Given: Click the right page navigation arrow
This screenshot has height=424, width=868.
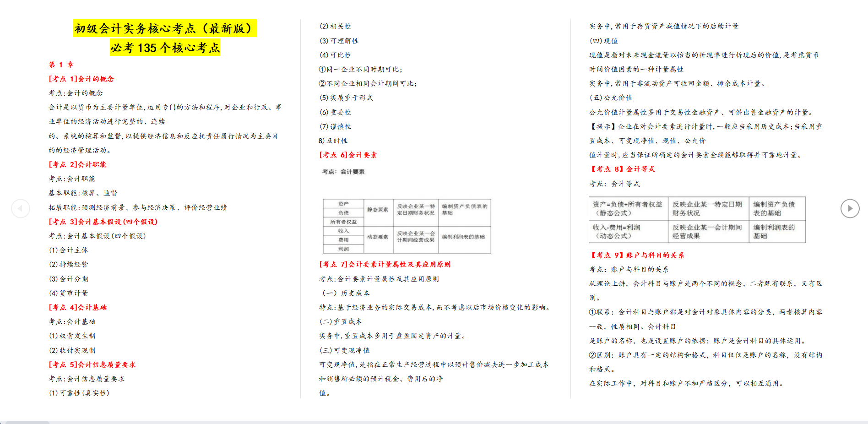Looking at the screenshot, I should pyautogui.click(x=850, y=208).
